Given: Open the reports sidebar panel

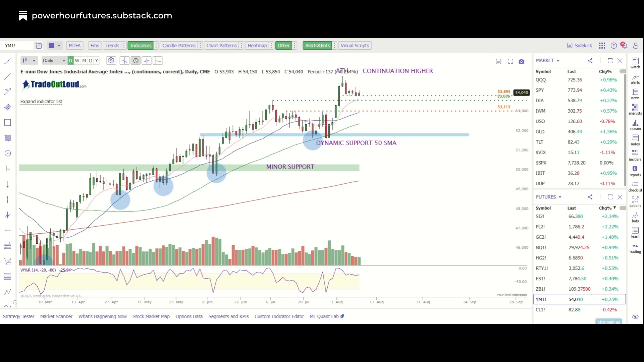Looking at the screenshot, I should pyautogui.click(x=635, y=171).
